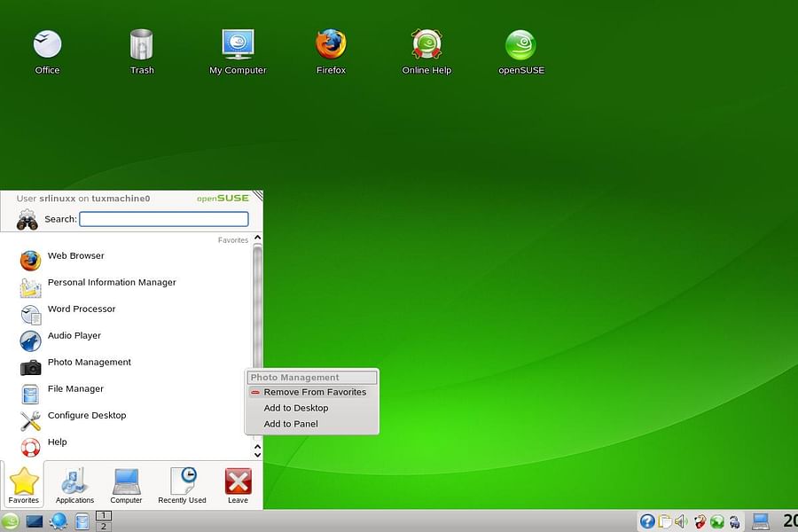Switch to the Computer tab
This screenshot has height=532, width=798.
pyautogui.click(x=126, y=484)
